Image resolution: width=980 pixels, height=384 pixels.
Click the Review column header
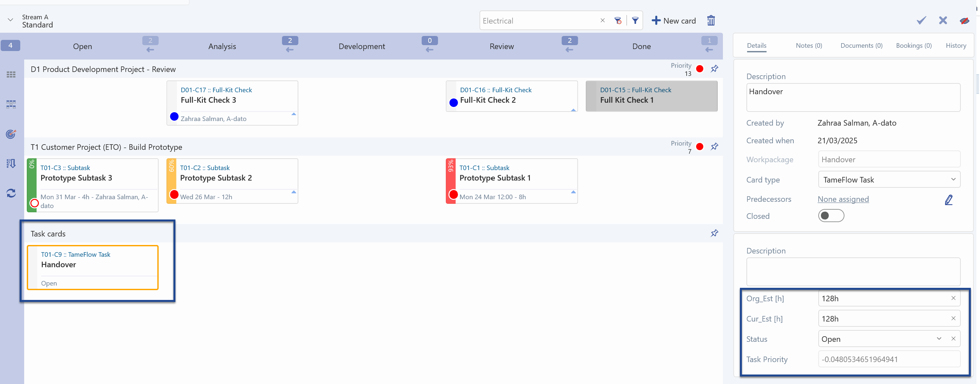[501, 46]
